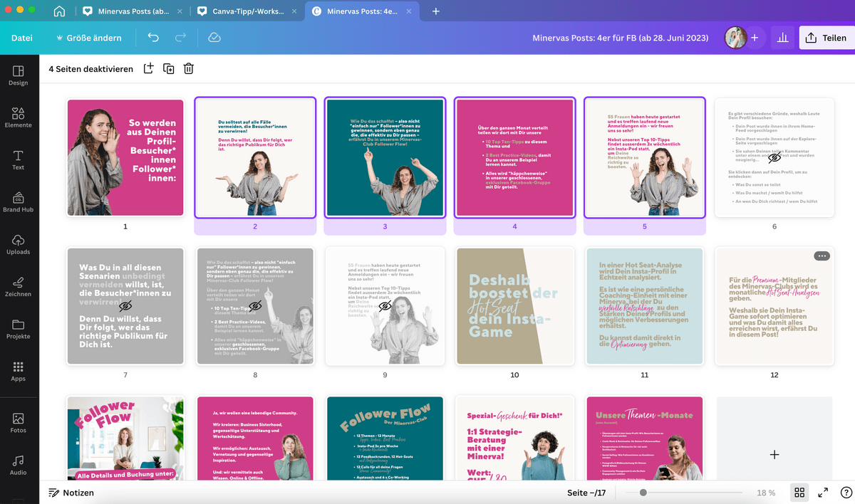This screenshot has width=855, height=504.
Task: Select the "Follower Flow" teal club thumbnail
Action: tap(385, 439)
